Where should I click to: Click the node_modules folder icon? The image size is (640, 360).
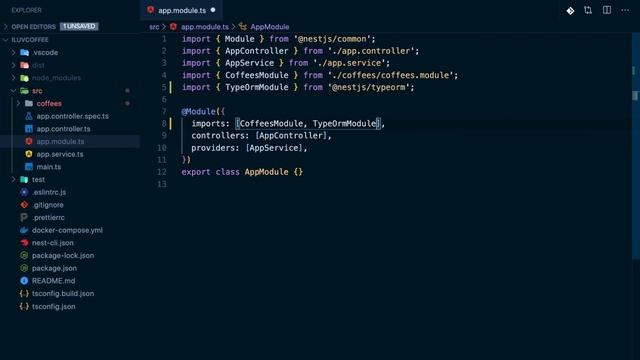tap(24, 78)
